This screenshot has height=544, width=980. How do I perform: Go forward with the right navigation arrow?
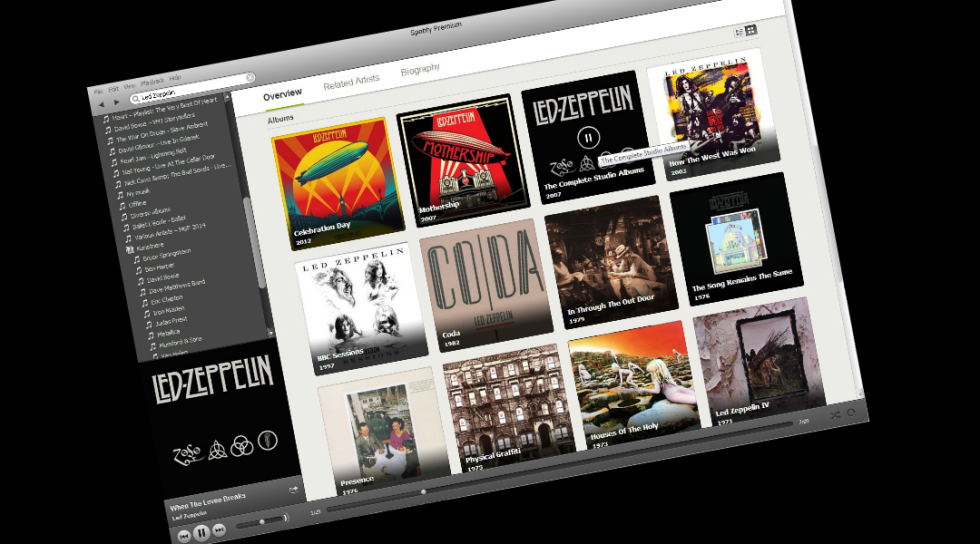coord(116,102)
